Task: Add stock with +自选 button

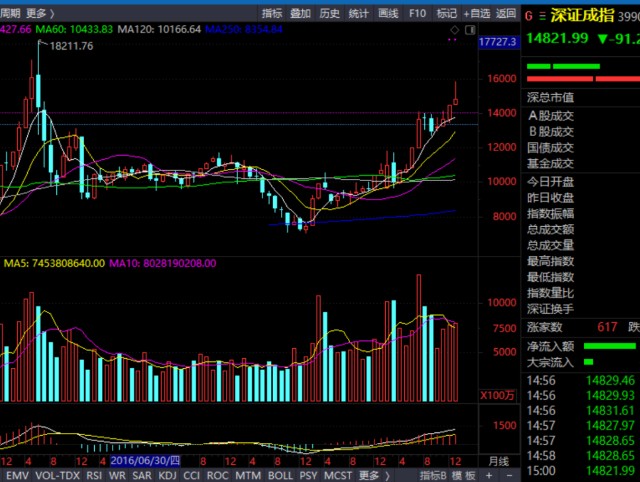Action: pos(477,13)
